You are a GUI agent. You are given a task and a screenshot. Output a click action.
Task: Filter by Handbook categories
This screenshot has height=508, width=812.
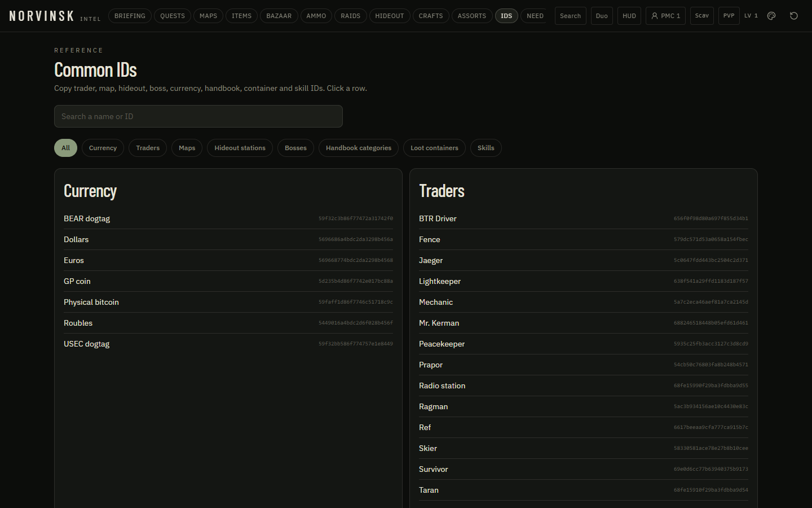tap(359, 148)
